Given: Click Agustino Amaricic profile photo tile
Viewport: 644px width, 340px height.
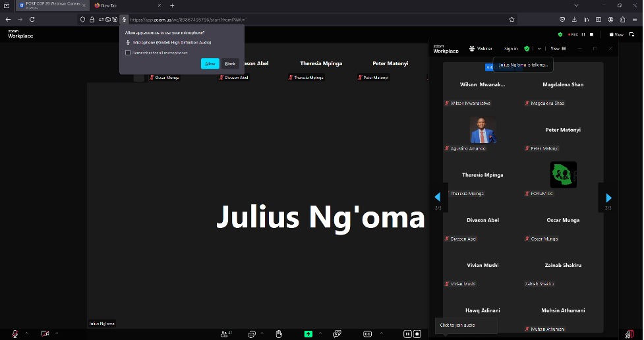Looking at the screenshot, I should point(483,130).
